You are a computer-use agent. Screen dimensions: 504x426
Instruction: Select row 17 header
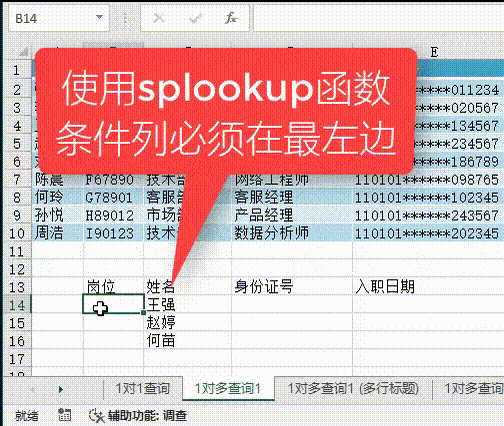pyautogui.click(x=17, y=359)
